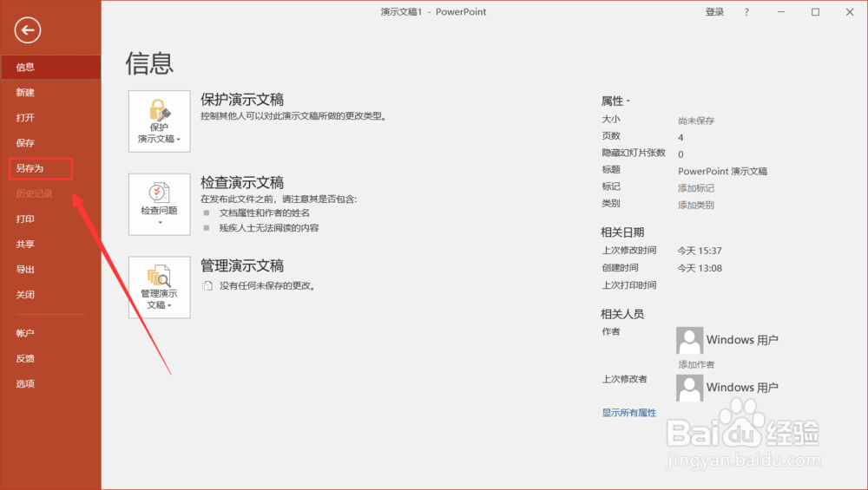This screenshot has width=868, height=490.
Task: Click the question mark help icon
Action: pyautogui.click(x=746, y=12)
